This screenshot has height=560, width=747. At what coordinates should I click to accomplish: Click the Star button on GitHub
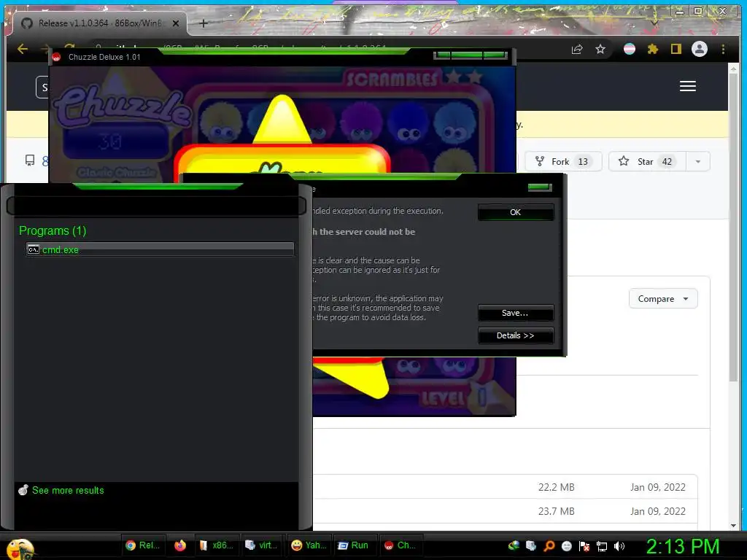click(x=647, y=161)
